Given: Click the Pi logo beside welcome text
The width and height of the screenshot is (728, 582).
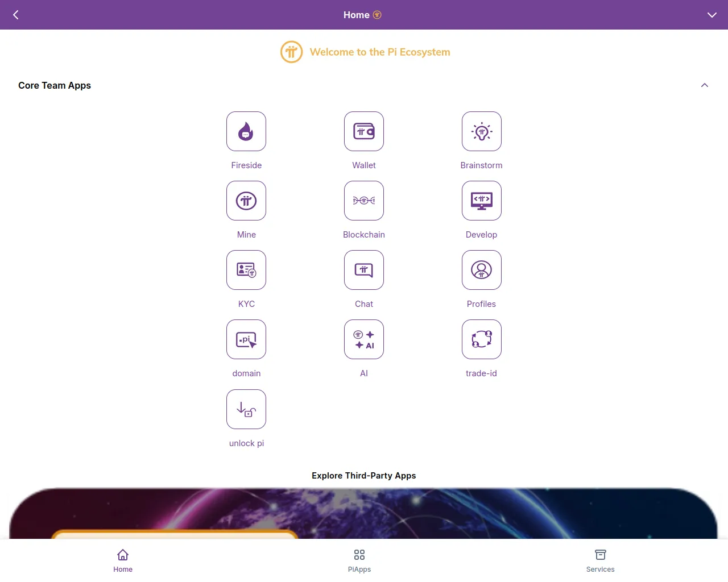Looking at the screenshot, I should click(291, 52).
